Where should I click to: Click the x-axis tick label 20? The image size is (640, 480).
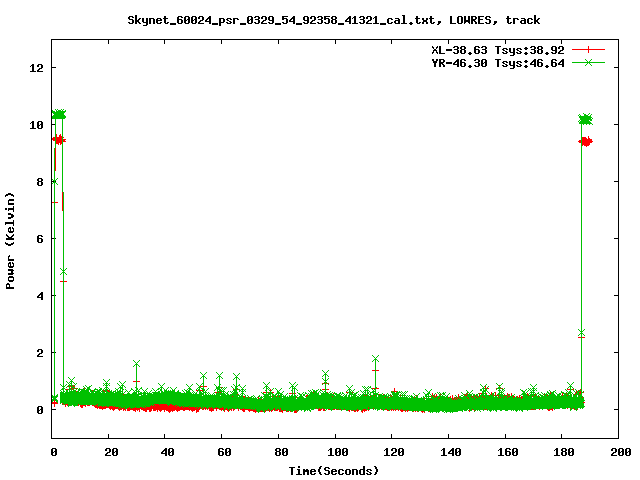[111, 452]
